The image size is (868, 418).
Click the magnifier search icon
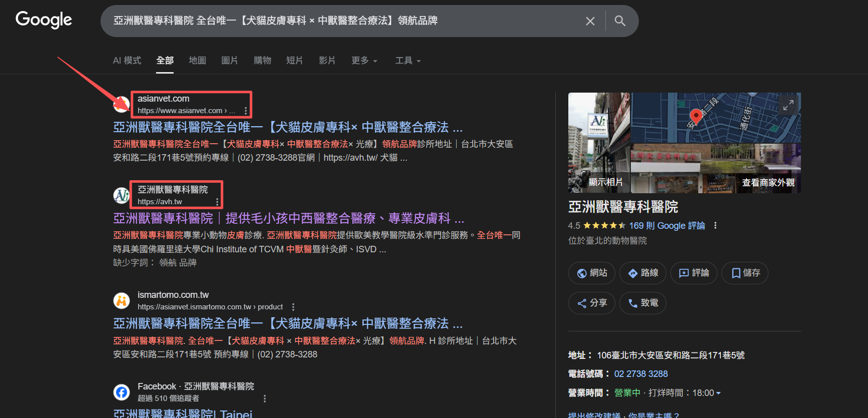(620, 21)
